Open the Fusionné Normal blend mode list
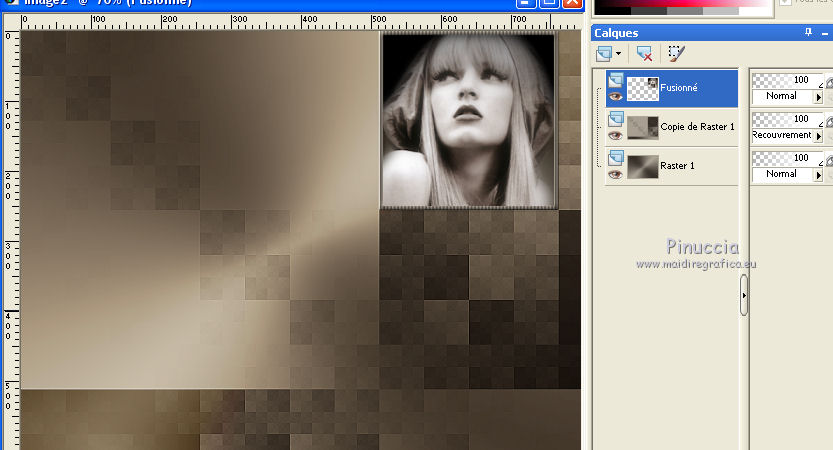Viewport: 833px width, 450px height. click(783, 96)
